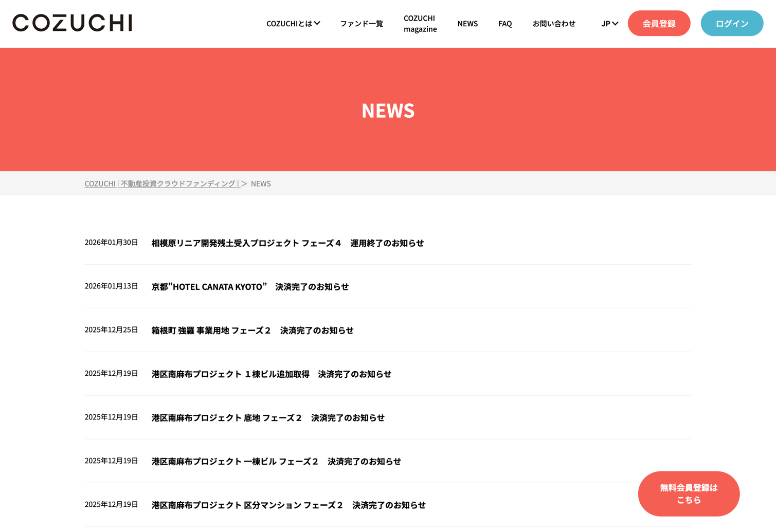
Task: Open the FAQ page
Action: point(505,24)
